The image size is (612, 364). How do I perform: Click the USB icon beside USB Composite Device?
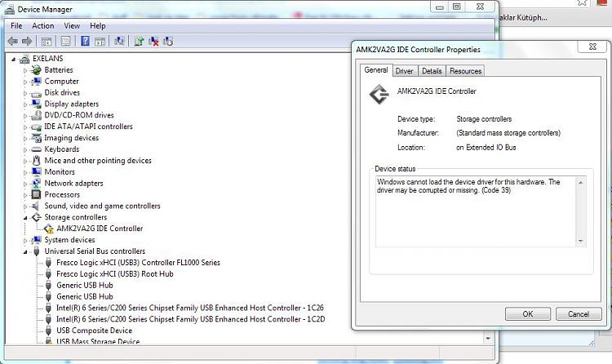coord(48,331)
